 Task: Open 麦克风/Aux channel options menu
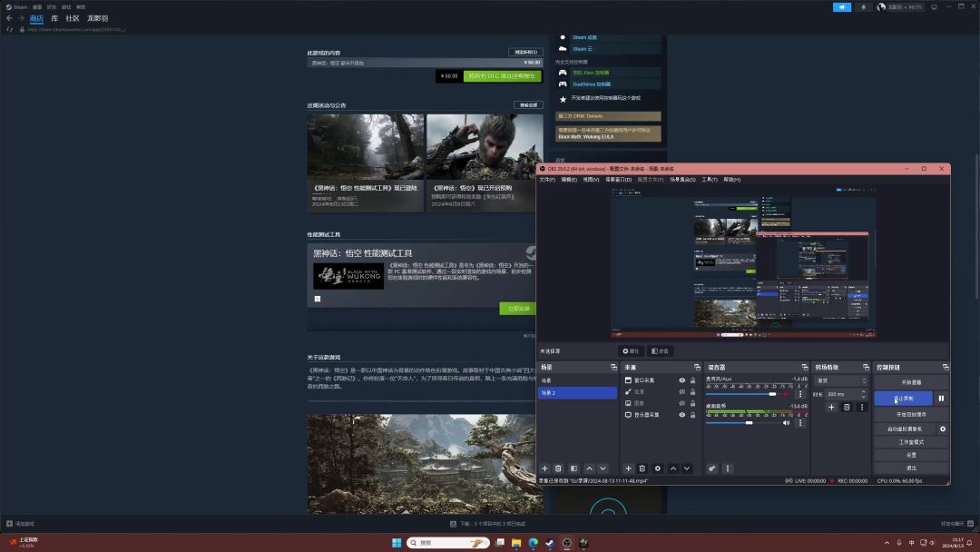coord(800,394)
